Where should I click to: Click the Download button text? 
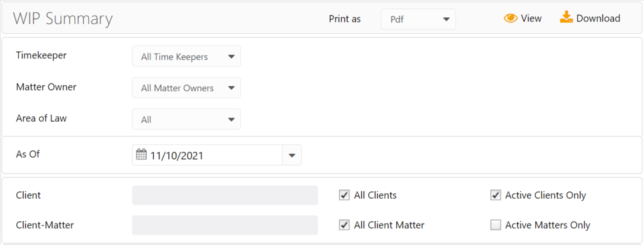pos(598,18)
